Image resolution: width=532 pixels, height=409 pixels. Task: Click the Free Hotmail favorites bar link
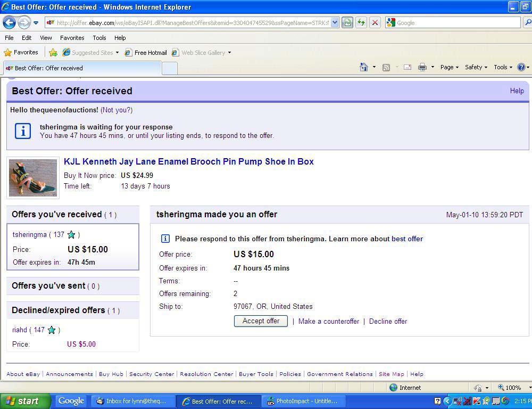146,53
